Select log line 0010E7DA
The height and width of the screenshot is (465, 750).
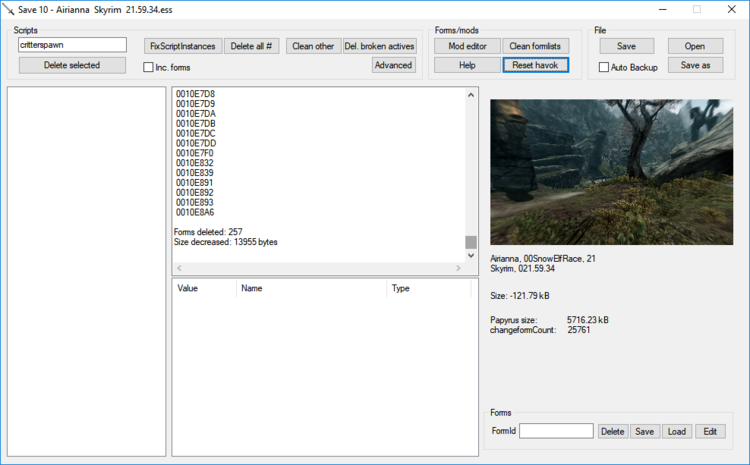click(196, 114)
